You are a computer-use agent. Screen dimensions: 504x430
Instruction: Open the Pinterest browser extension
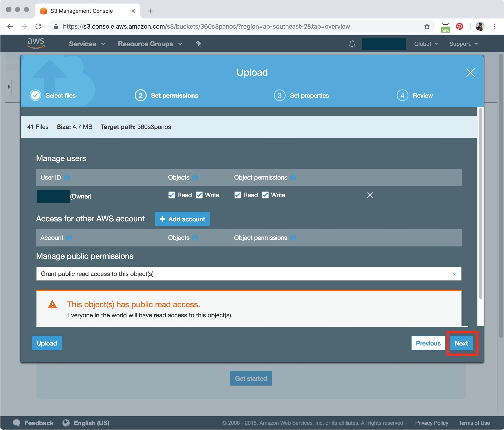click(460, 26)
